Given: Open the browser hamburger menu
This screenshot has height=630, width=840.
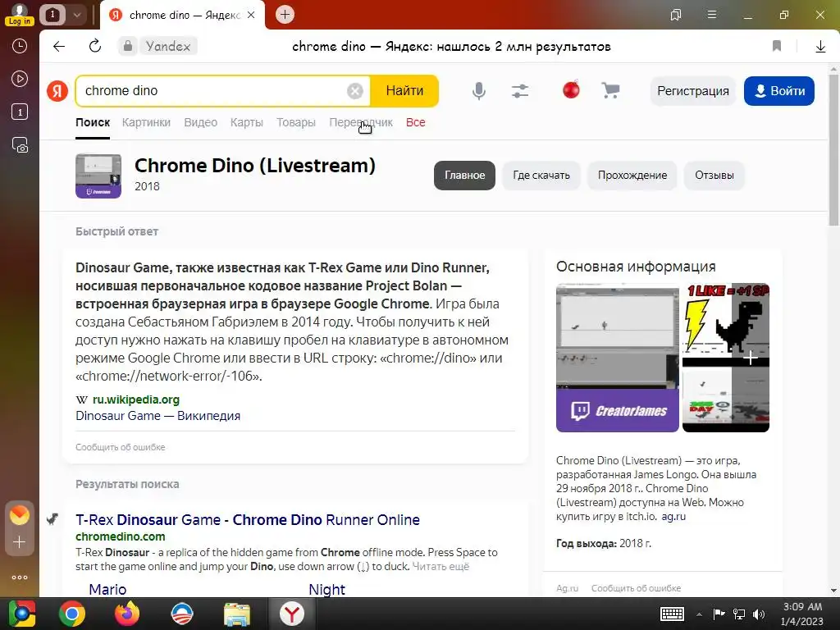Looking at the screenshot, I should [712, 15].
